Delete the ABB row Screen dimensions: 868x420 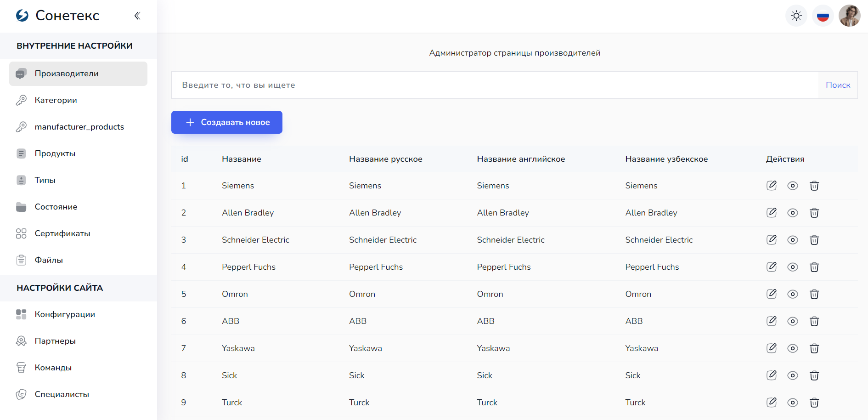tap(814, 321)
